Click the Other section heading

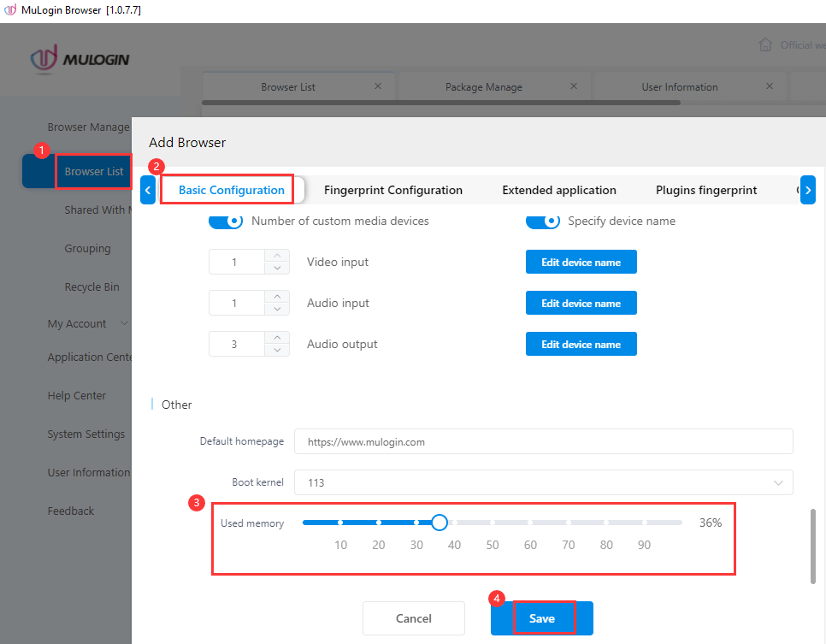pos(176,405)
